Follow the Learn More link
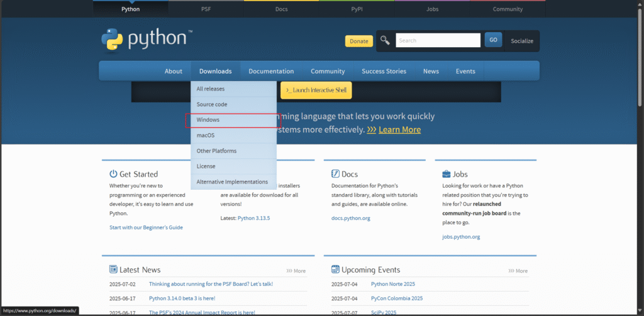Viewport: 644px width, 316px height. point(399,129)
